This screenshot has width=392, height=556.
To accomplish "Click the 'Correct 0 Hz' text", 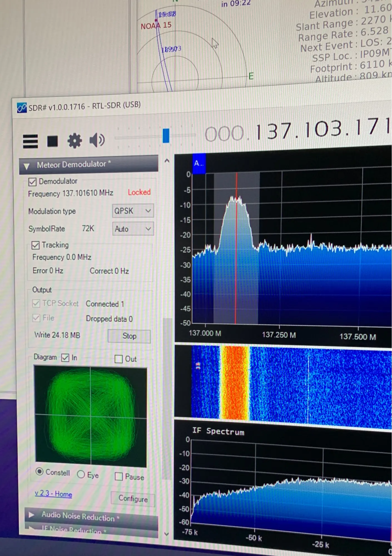I will coord(109,271).
